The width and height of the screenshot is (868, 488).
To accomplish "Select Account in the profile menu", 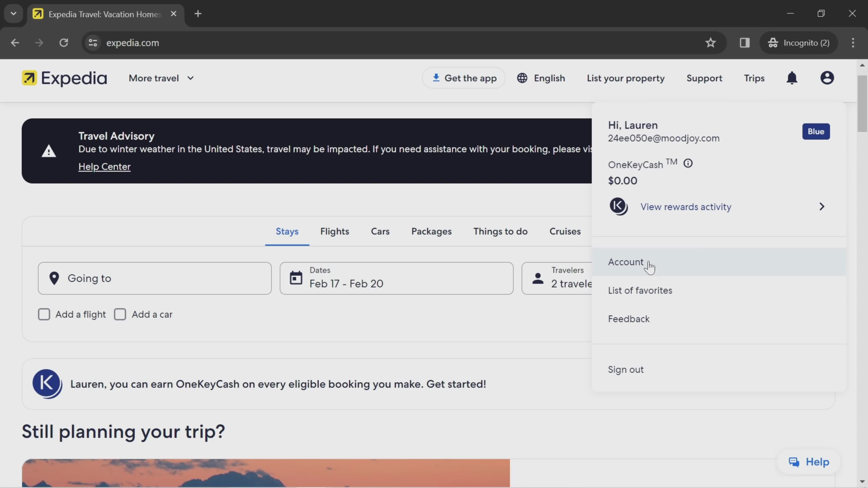I will (x=719, y=262).
